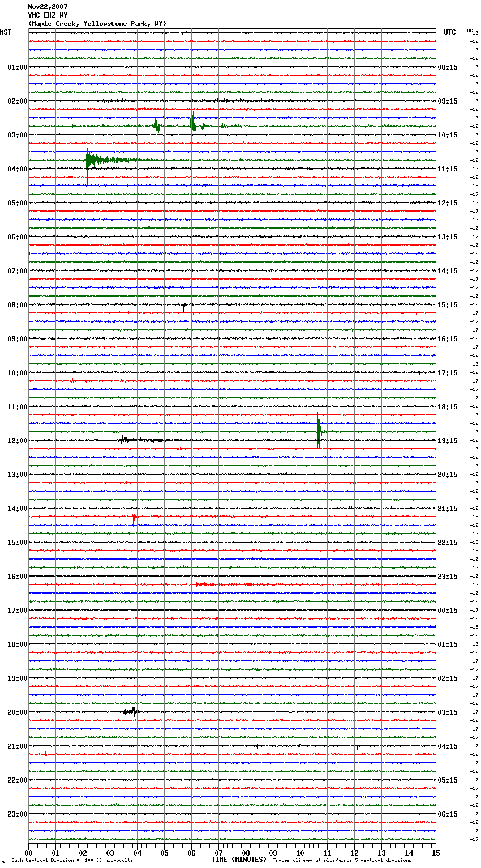Click the UTC column header
The width and height of the screenshot is (481, 868).
point(450,32)
